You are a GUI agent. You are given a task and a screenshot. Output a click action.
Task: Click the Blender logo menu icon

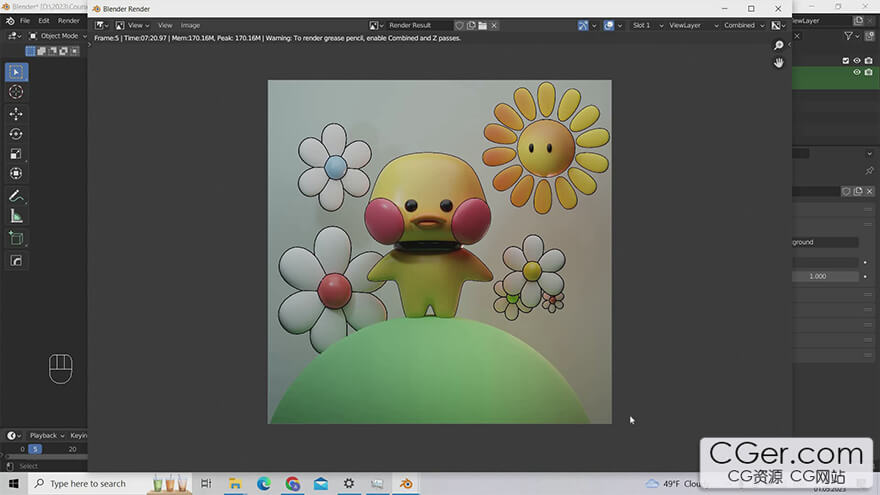10,21
